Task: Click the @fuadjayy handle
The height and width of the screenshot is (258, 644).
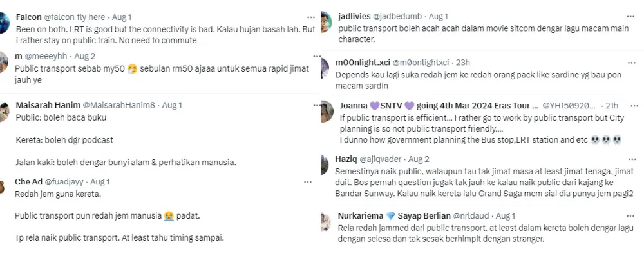Action: point(67,182)
